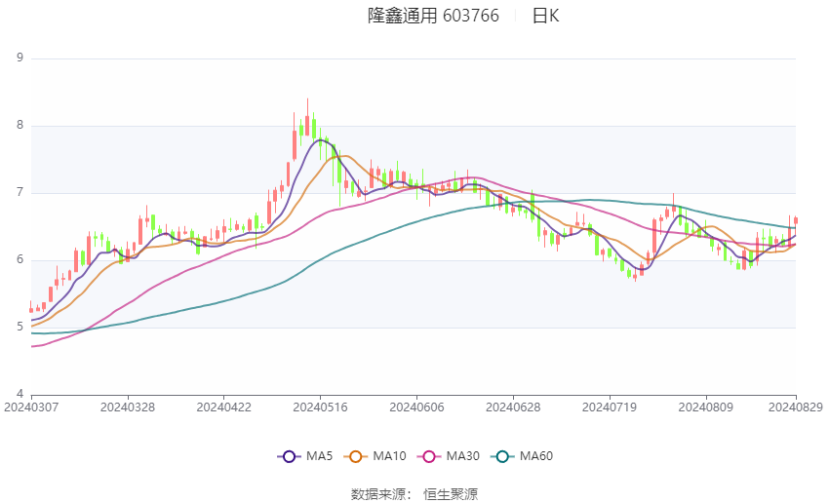Click the 20240829 date axis label
This screenshot has height=504, width=829.
tap(795, 407)
